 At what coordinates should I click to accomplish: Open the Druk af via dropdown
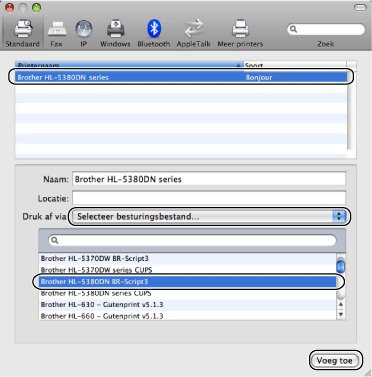(210, 217)
